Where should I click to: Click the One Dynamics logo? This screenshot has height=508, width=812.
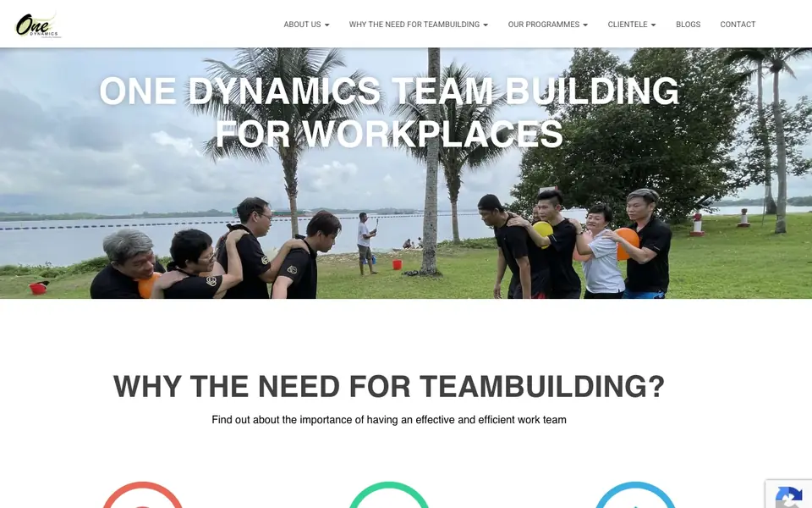tap(38, 25)
